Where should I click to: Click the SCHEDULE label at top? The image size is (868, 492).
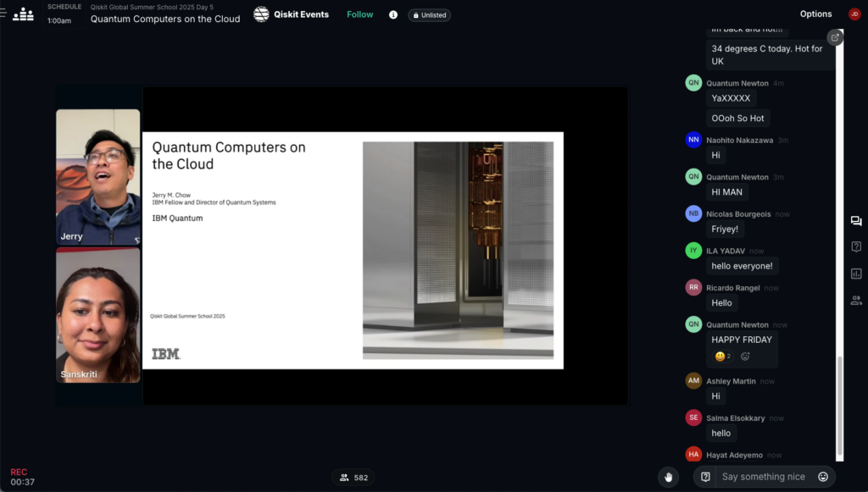click(x=64, y=7)
